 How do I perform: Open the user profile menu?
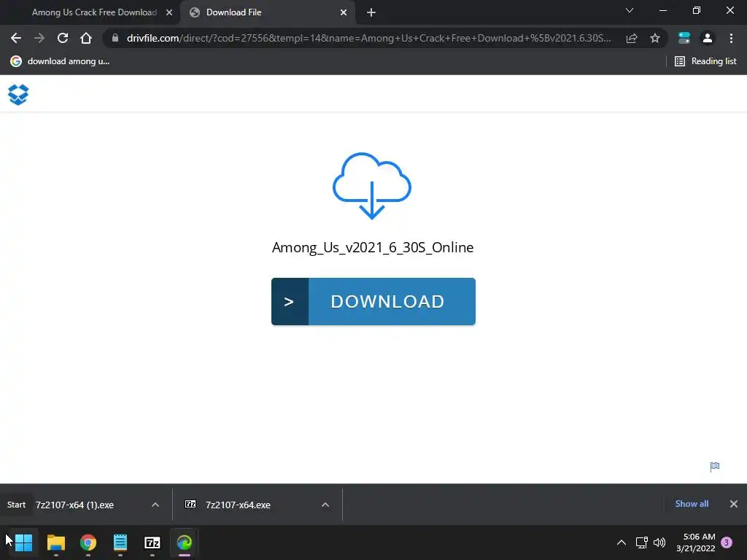(708, 38)
